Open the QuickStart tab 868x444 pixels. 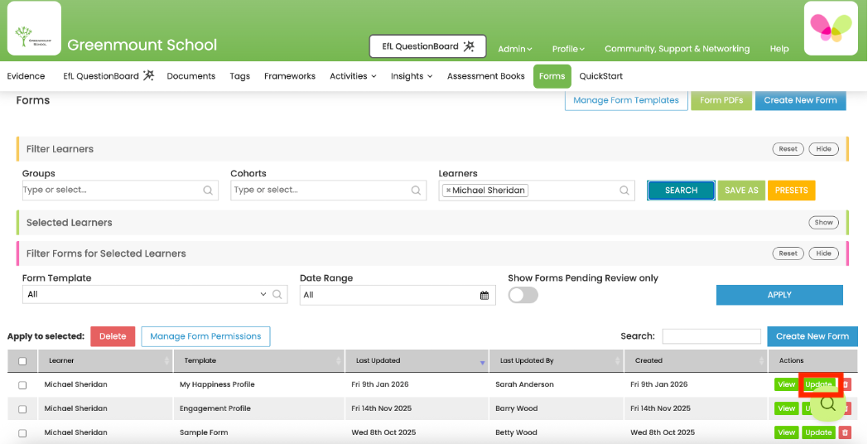coord(601,76)
